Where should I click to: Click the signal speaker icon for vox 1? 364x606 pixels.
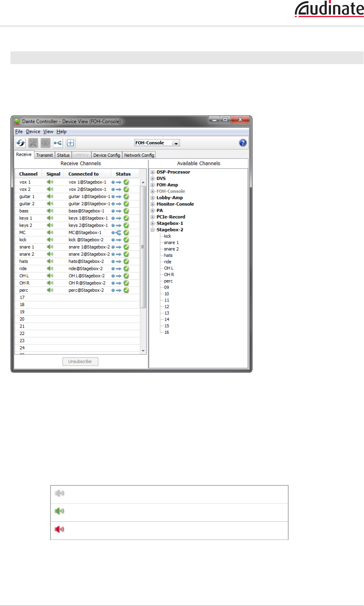tap(50, 182)
